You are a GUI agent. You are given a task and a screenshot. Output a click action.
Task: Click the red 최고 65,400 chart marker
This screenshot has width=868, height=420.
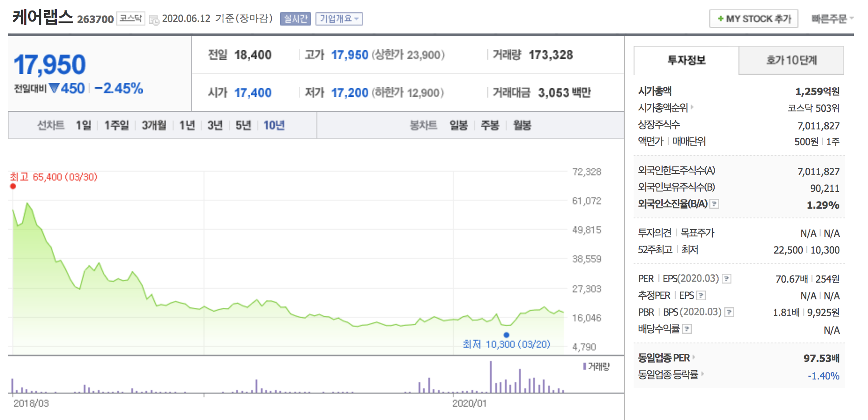point(13,186)
